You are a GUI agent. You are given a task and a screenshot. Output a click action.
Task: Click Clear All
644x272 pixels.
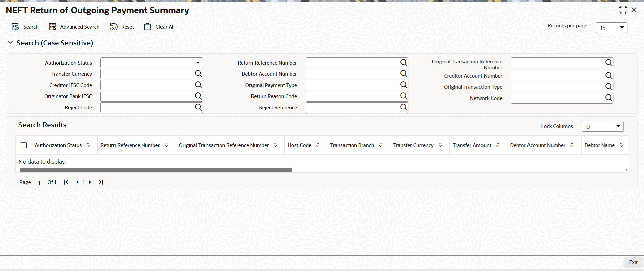pyautogui.click(x=159, y=27)
